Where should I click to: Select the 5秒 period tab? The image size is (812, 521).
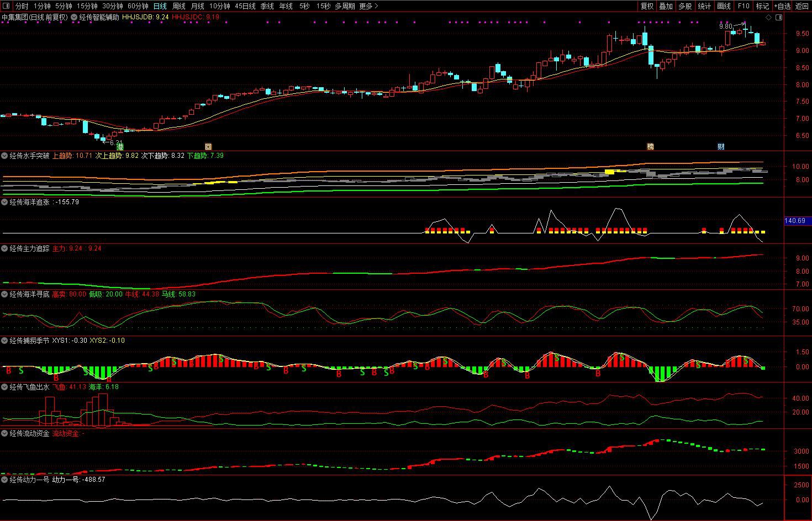(x=304, y=6)
